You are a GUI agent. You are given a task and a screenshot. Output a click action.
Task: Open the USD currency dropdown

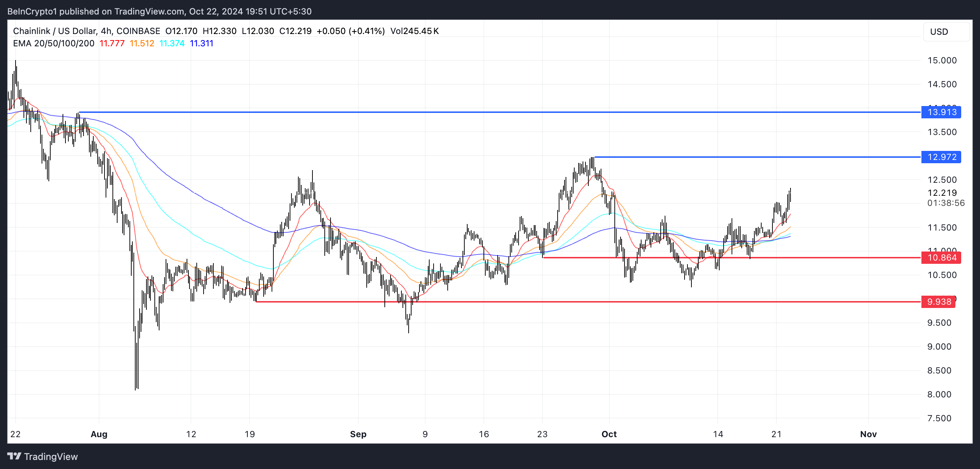pyautogui.click(x=945, y=31)
